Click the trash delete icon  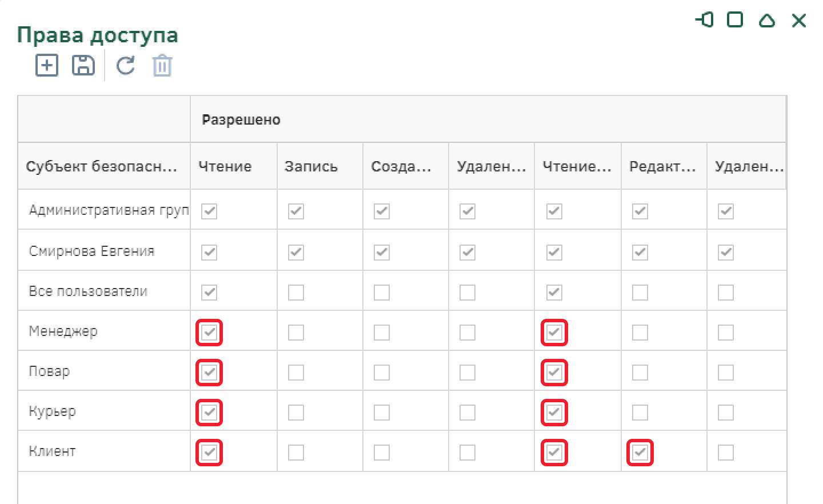coord(162,65)
